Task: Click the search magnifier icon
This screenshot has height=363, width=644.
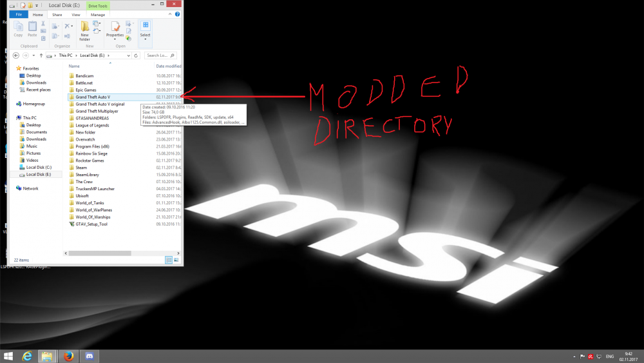Action: pyautogui.click(x=172, y=55)
